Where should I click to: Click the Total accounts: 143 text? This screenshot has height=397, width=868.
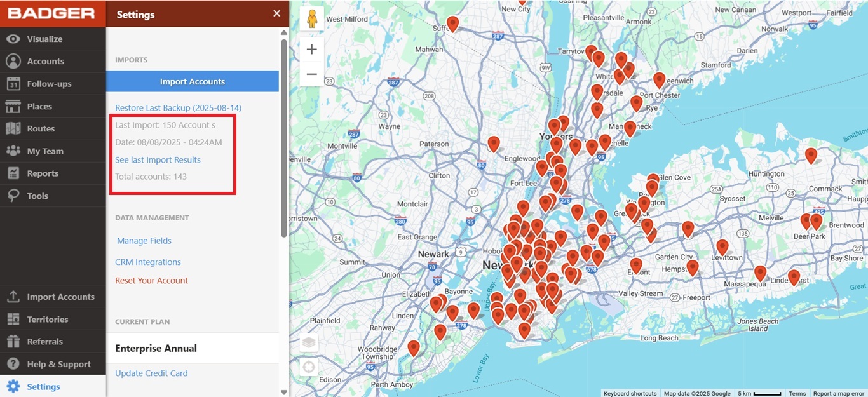[151, 177]
